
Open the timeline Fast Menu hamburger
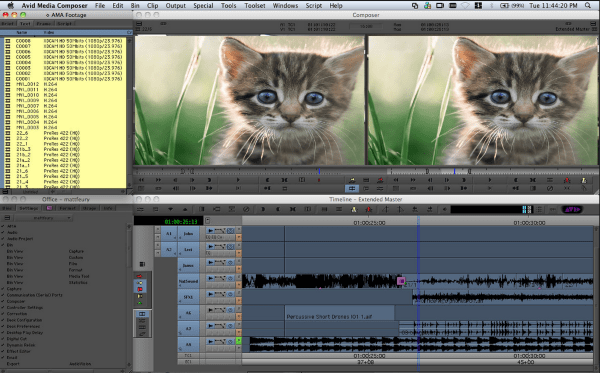point(140,209)
